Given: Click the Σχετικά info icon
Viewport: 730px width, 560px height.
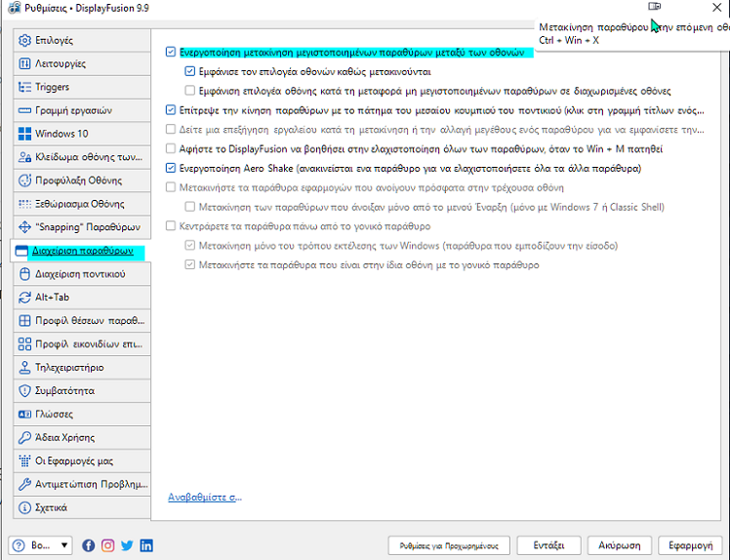Looking at the screenshot, I should [24, 507].
